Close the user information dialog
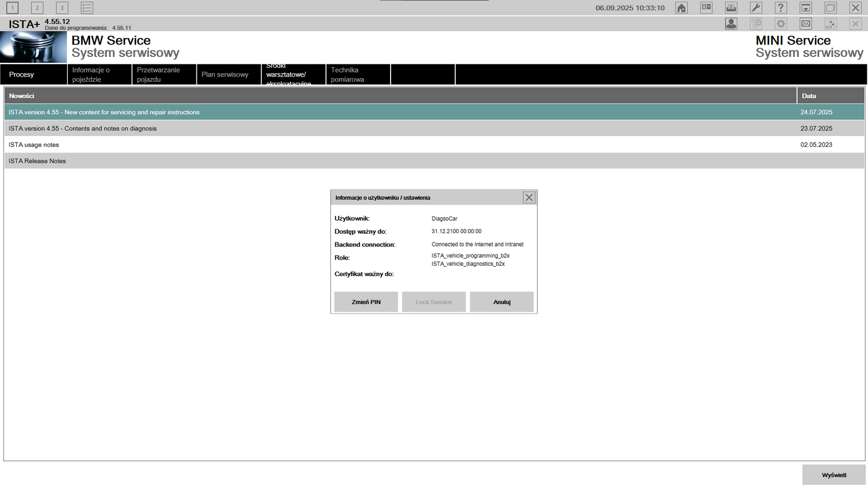 (529, 197)
